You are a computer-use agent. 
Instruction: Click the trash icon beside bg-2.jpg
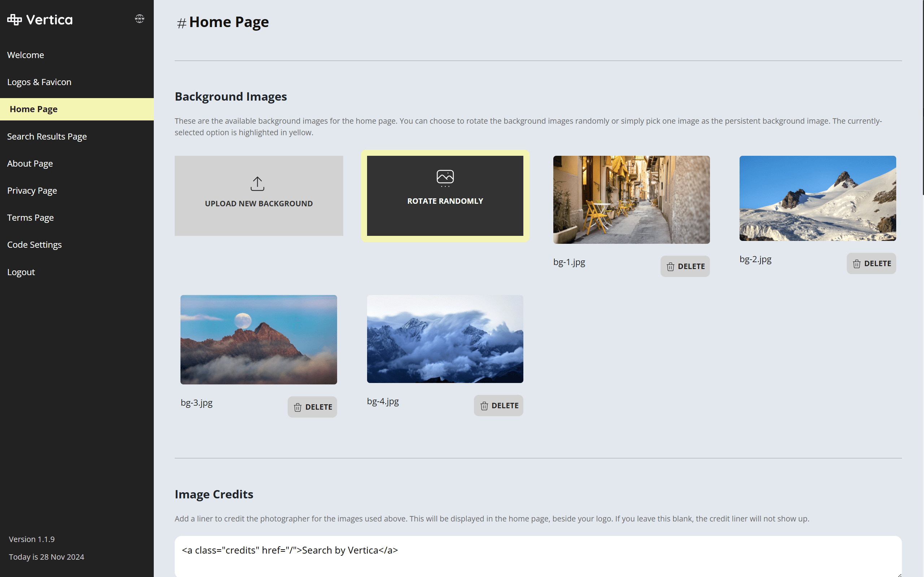pos(857,263)
